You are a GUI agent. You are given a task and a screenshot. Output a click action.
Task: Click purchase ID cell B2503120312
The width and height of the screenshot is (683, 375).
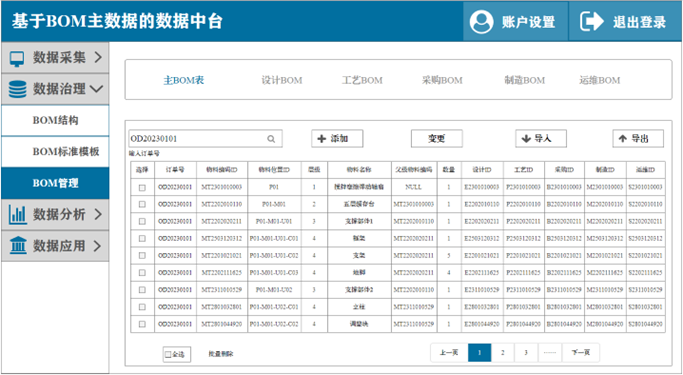(x=564, y=239)
